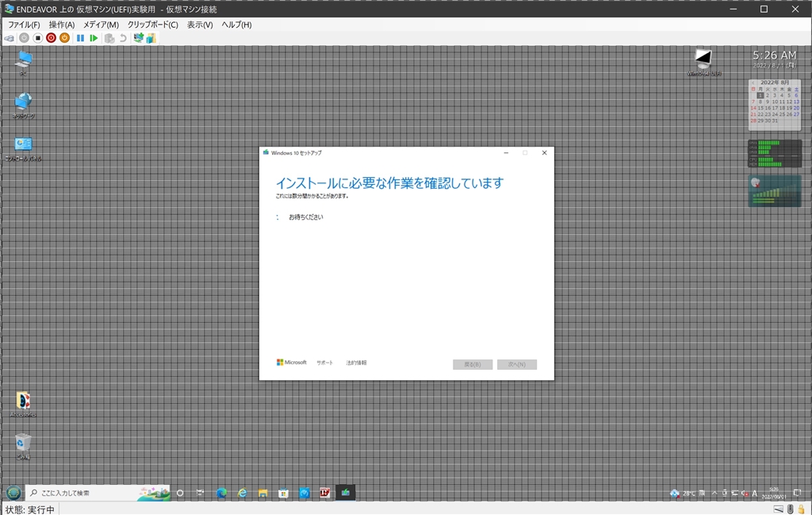Open Task View on the taskbar
The image size is (812, 515).
pyautogui.click(x=201, y=493)
